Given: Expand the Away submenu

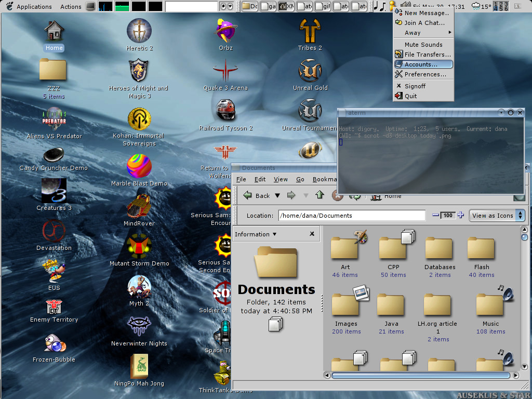Looking at the screenshot, I should pos(423,33).
